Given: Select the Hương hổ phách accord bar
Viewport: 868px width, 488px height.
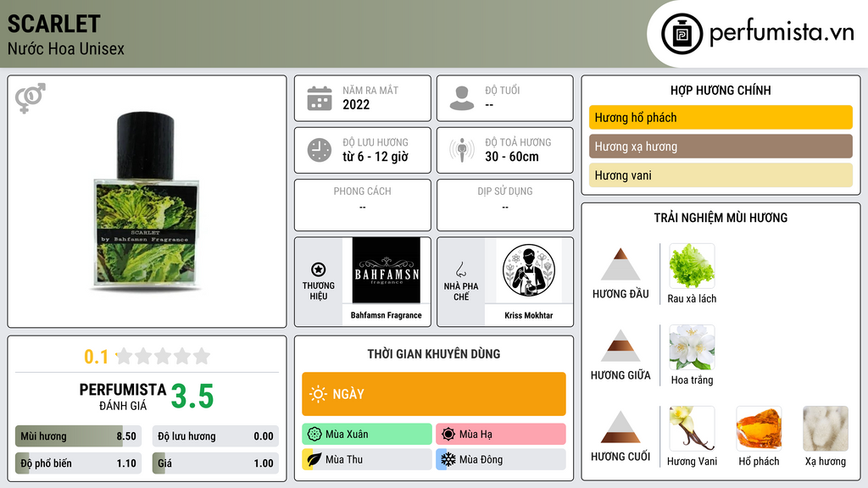Looking at the screenshot, I should pos(721,117).
